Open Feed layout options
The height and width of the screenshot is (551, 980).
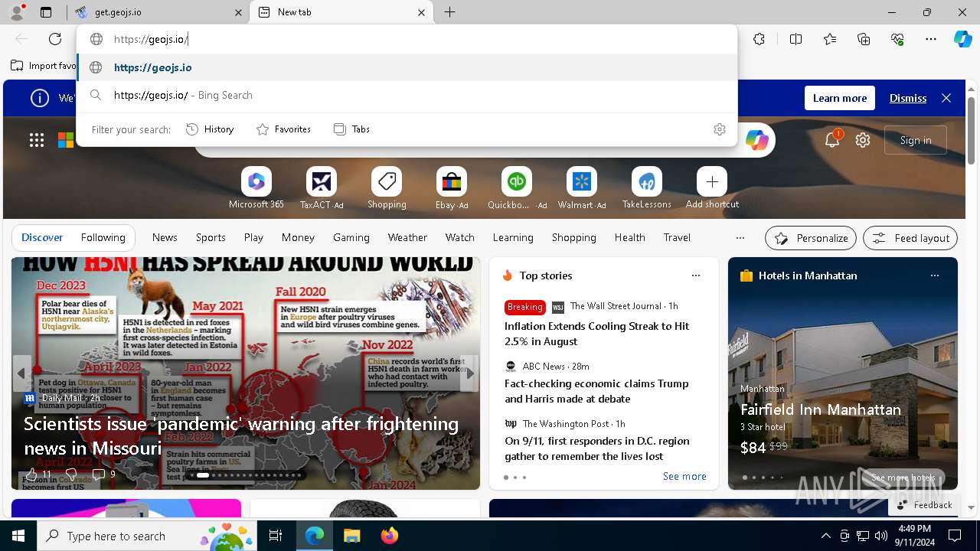(910, 238)
